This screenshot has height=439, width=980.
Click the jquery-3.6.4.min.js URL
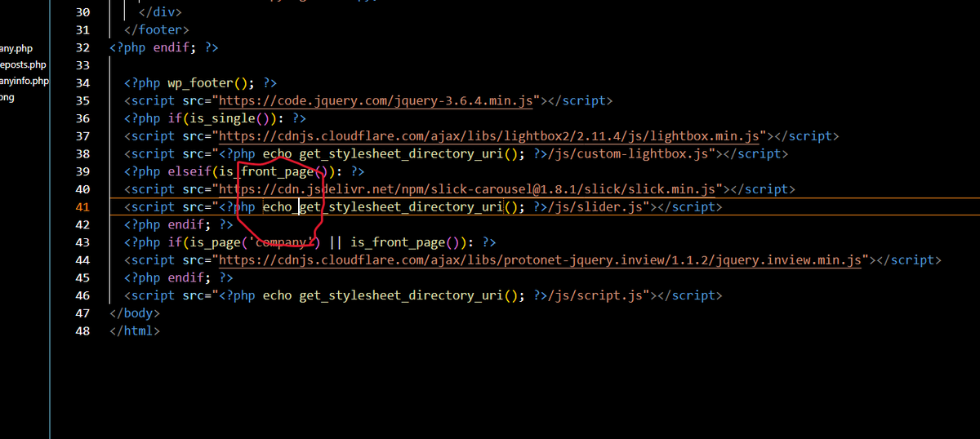pyautogui.click(x=377, y=101)
